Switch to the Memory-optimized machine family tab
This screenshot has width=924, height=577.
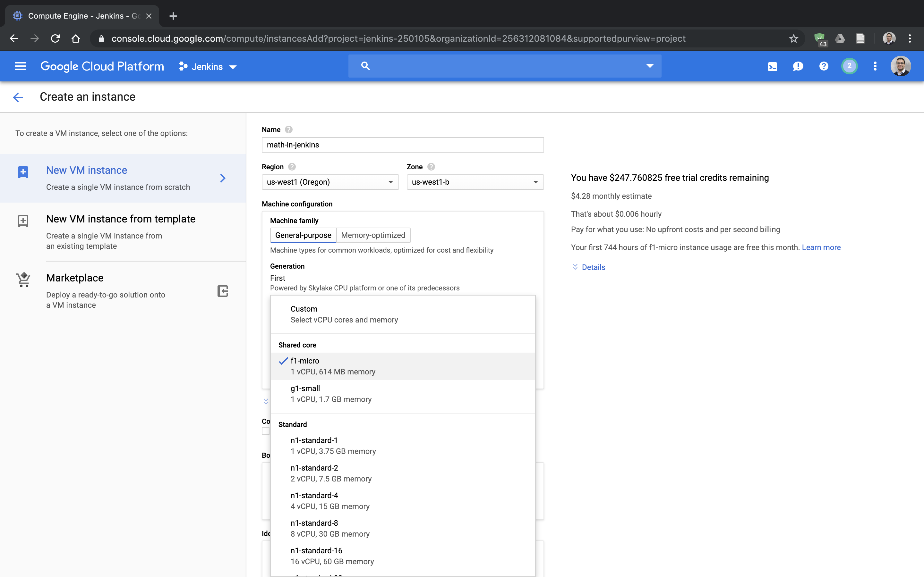(x=373, y=235)
